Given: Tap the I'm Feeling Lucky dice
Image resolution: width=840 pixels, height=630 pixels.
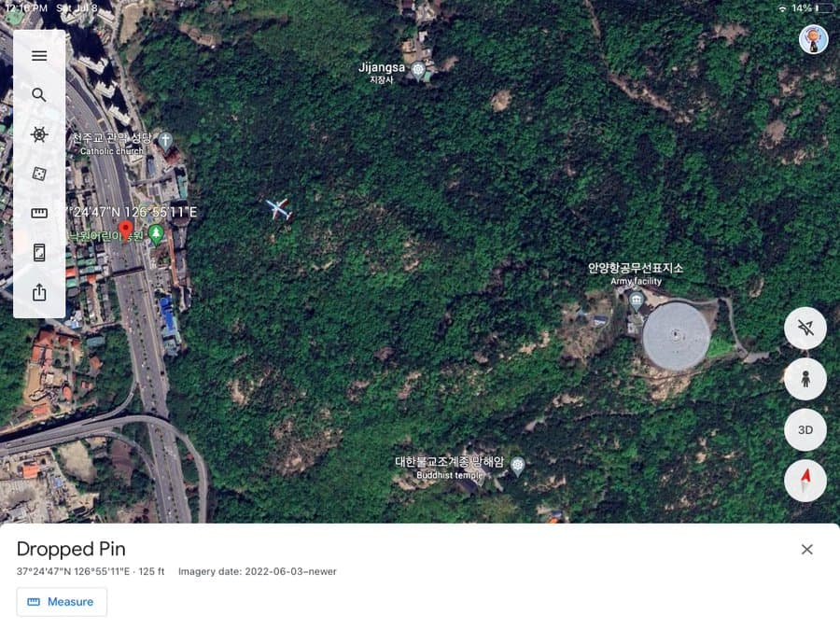Looking at the screenshot, I should (39, 174).
